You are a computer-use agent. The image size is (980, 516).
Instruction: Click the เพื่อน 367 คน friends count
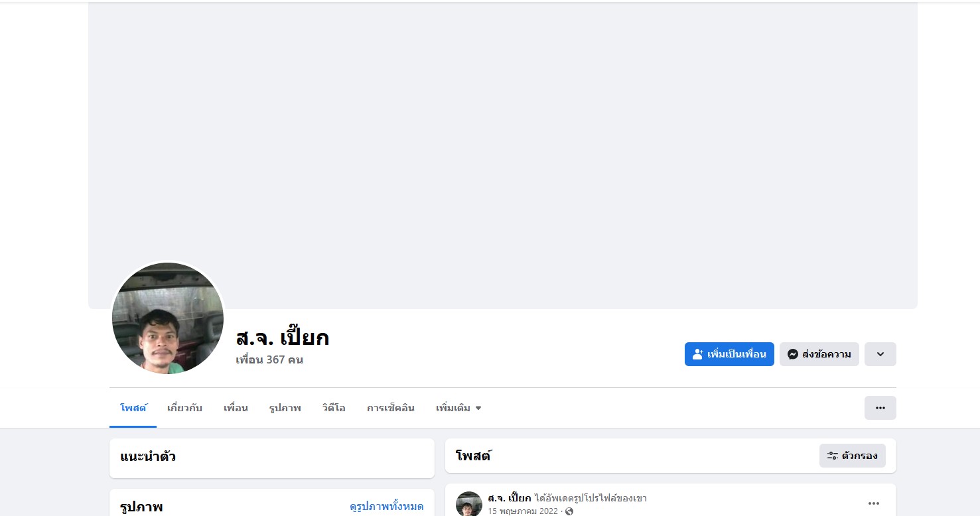[x=269, y=360]
